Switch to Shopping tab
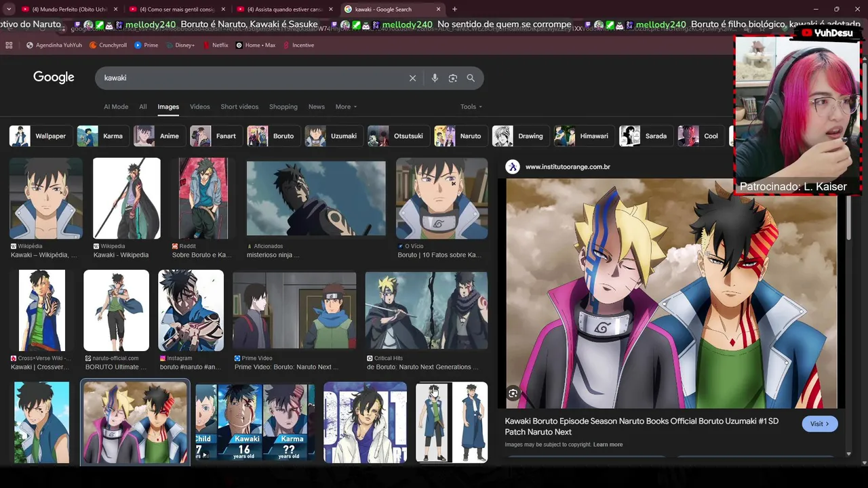This screenshot has height=488, width=868. [283, 107]
